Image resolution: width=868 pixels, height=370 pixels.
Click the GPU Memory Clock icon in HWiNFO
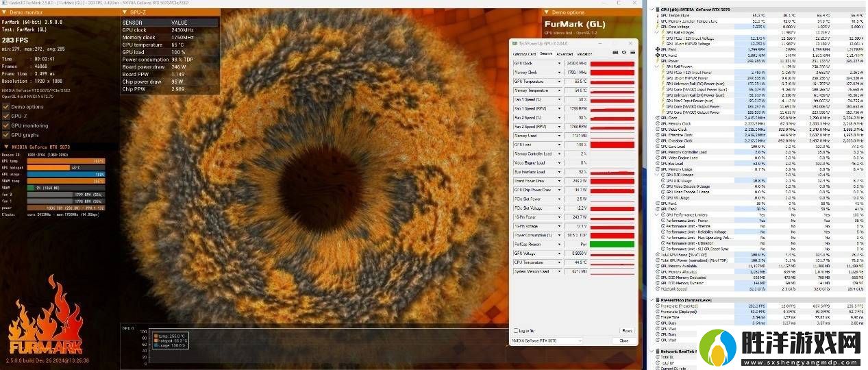click(659, 123)
